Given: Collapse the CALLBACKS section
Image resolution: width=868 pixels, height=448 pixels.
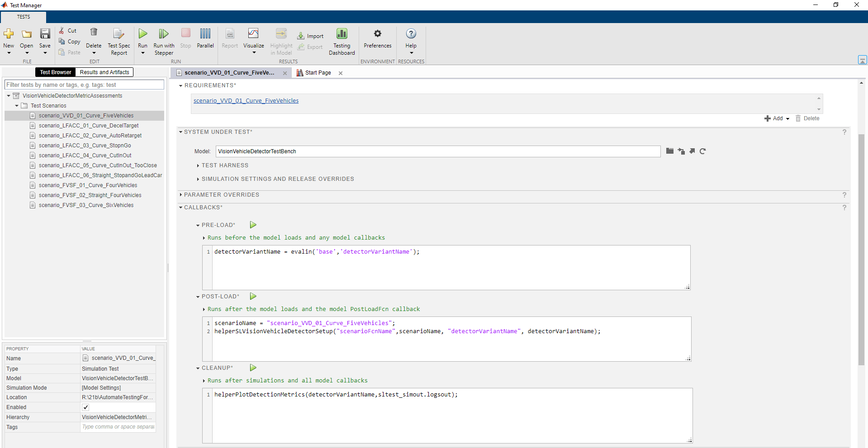Looking at the screenshot, I should tap(180, 207).
